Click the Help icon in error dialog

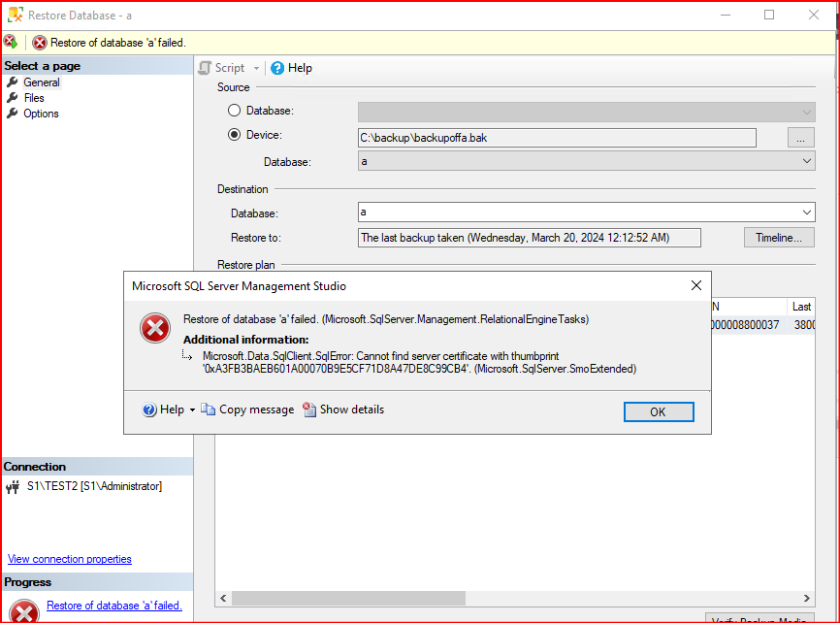coord(149,410)
